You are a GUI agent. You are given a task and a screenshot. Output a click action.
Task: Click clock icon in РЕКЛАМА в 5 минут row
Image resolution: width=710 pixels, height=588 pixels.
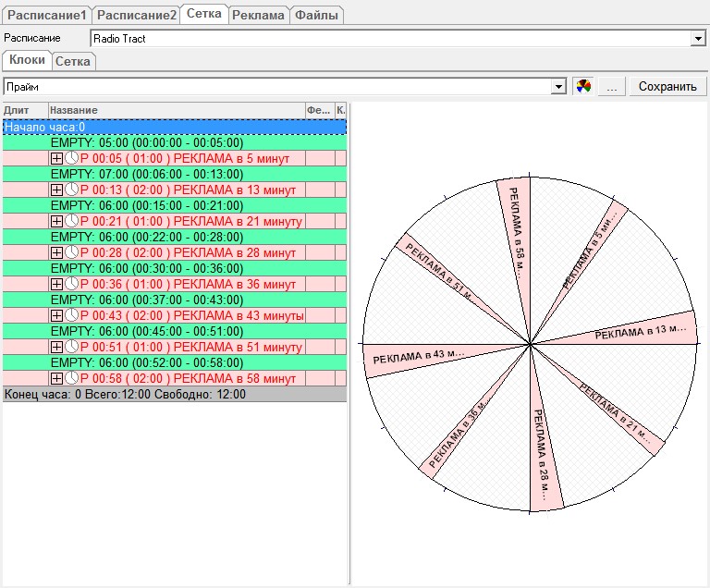tap(71, 158)
